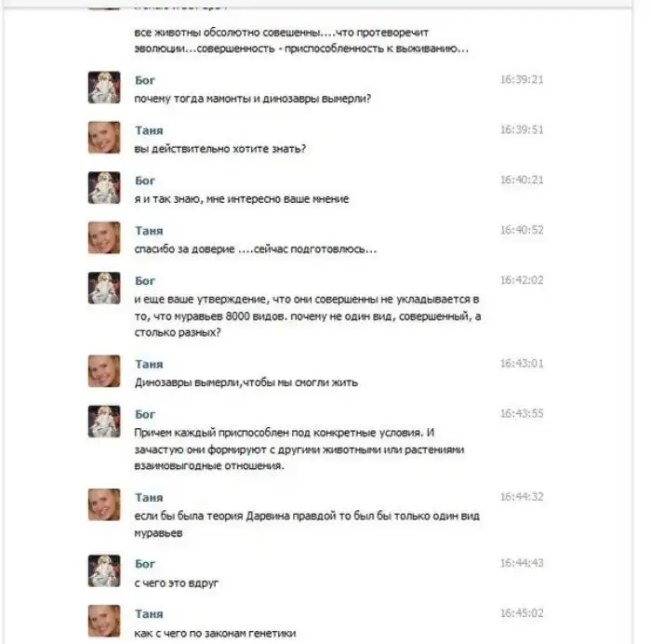Click Таня's avatar at 16:40:52 message

[104, 237]
